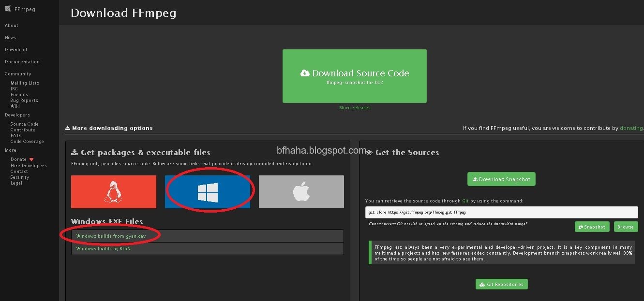This screenshot has height=301, width=644.
Task: Open the About page in sidebar
Action: tap(12, 26)
